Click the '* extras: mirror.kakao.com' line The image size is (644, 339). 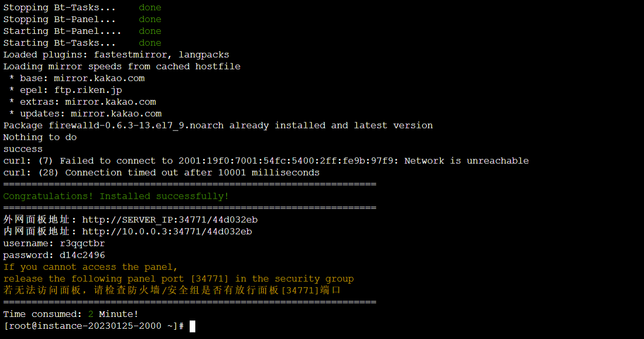pyautogui.click(x=82, y=102)
